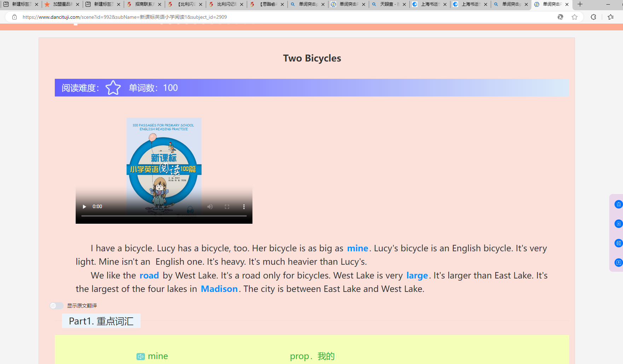
Task: Open the bookmark star sidebar icon
Action: [x=618, y=263]
